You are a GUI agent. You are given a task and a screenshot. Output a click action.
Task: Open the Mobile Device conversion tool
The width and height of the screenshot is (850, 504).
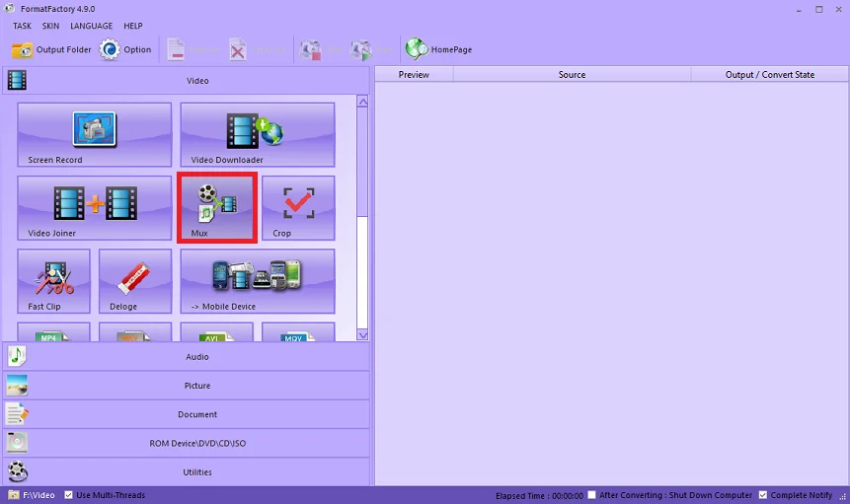coord(258,281)
